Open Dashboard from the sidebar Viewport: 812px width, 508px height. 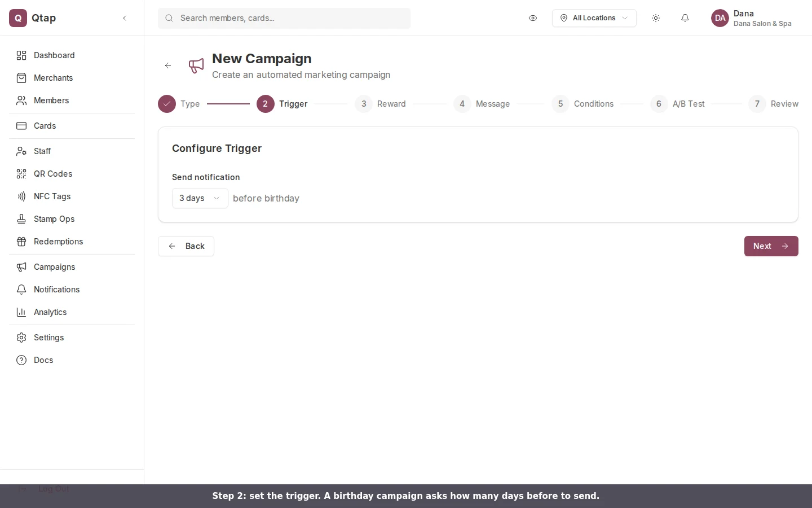coord(72,55)
